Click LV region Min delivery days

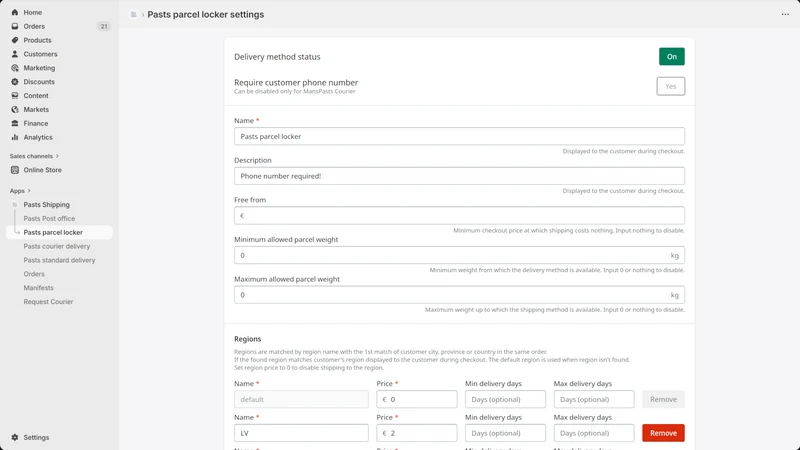[505, 433]
